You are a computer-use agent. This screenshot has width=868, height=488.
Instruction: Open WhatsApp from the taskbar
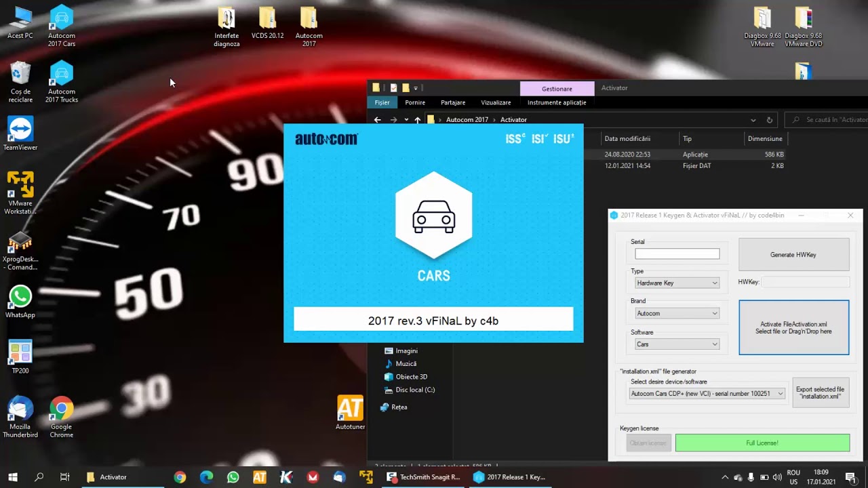233,477
